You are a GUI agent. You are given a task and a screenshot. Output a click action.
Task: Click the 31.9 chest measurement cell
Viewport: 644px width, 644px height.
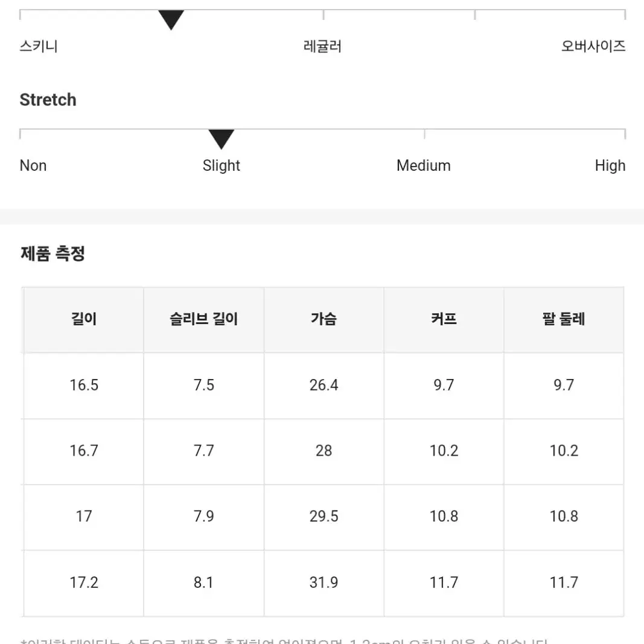tap(324, 583)
